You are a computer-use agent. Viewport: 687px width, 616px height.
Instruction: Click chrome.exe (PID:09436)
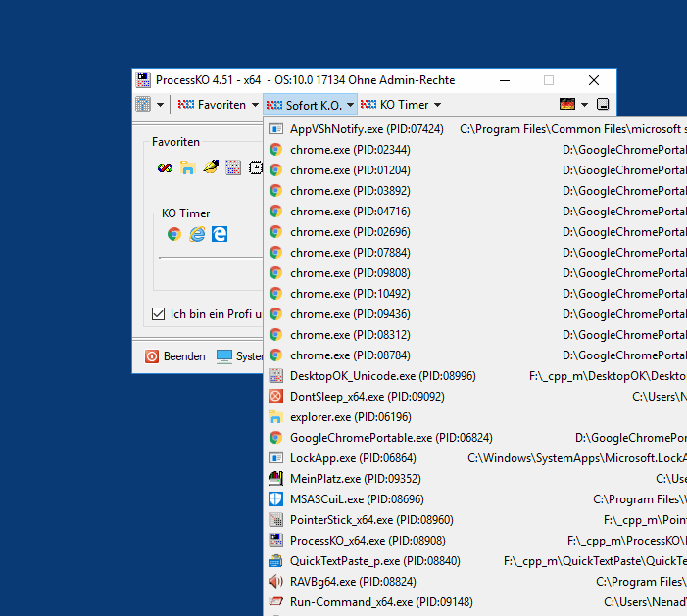point(475,314)
